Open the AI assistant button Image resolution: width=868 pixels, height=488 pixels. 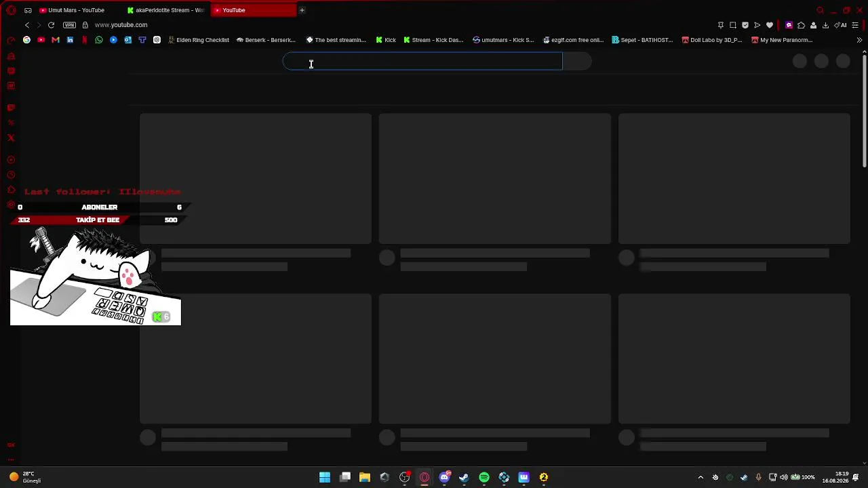pos(841,25)
